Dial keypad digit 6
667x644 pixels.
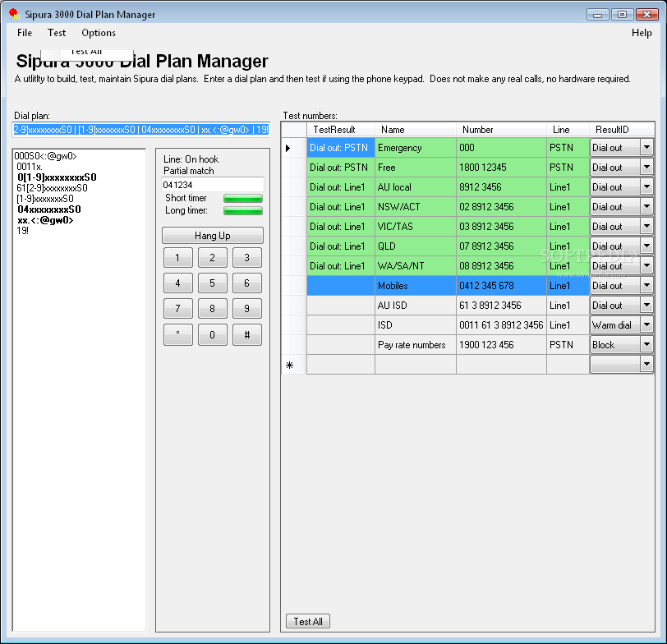tap(246, 283)
